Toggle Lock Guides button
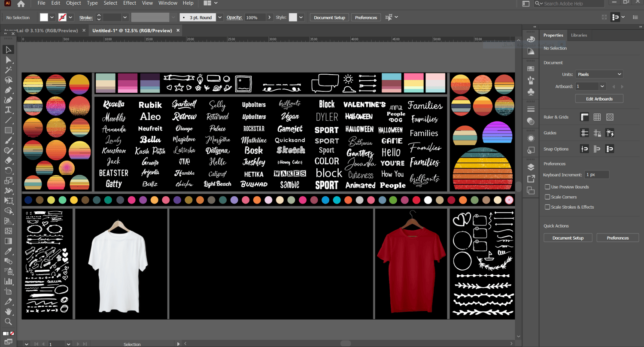 coord(597,133)
